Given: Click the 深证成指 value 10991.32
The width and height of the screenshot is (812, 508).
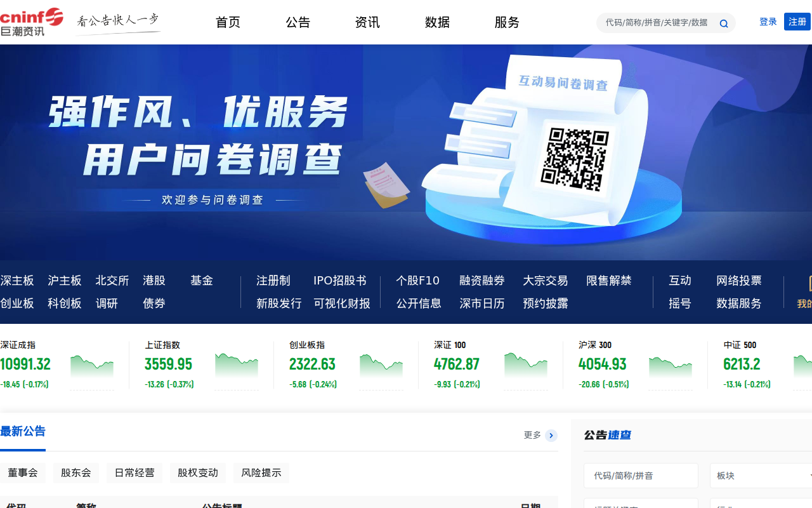Looking at the screenshot, I should tap(25, 364).
